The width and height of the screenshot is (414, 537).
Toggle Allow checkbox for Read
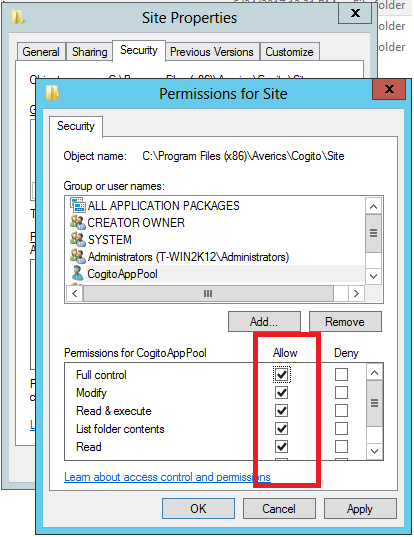click(x=281, y=447)
